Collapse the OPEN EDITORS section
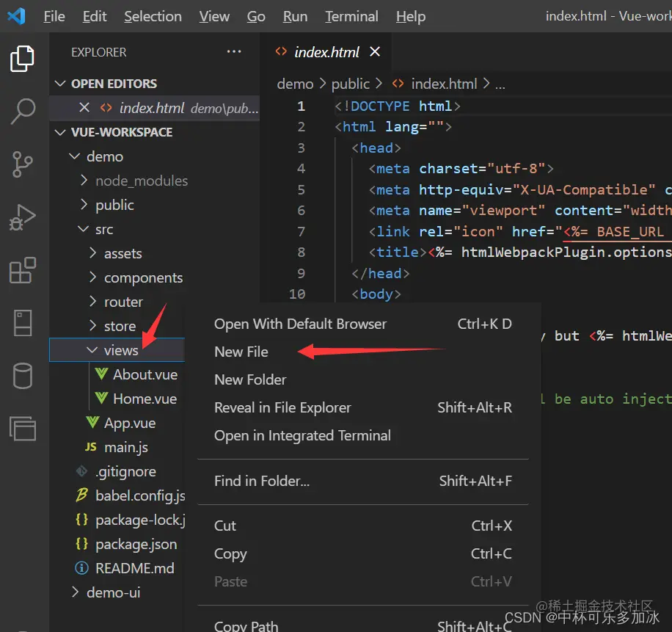The image size is (672, 632). (60, 83)
